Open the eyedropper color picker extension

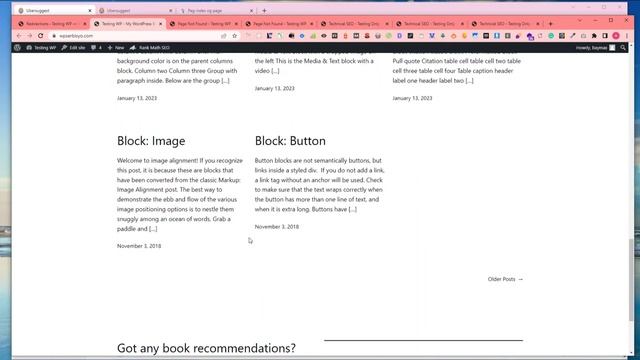click(573, 36)
